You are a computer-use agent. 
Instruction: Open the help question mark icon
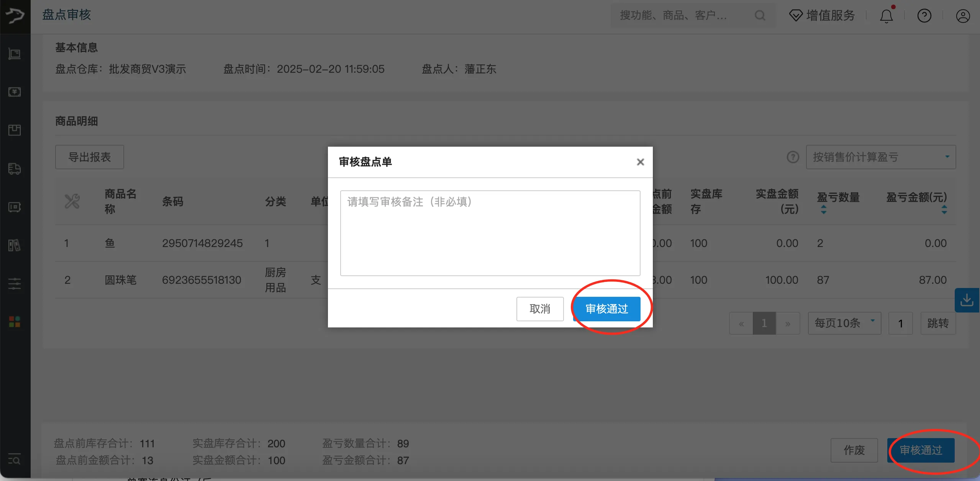(924, 15)
